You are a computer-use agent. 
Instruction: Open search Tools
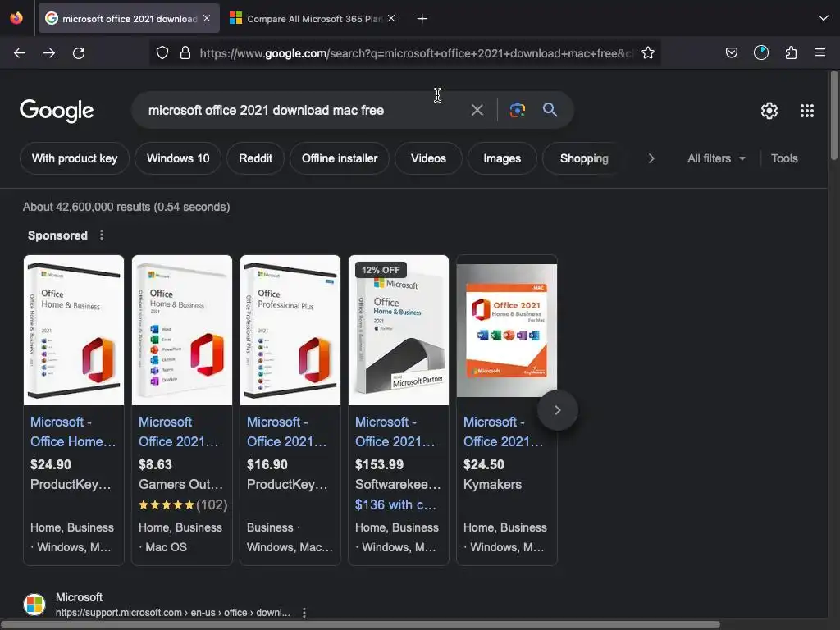(x=784, y=158)
